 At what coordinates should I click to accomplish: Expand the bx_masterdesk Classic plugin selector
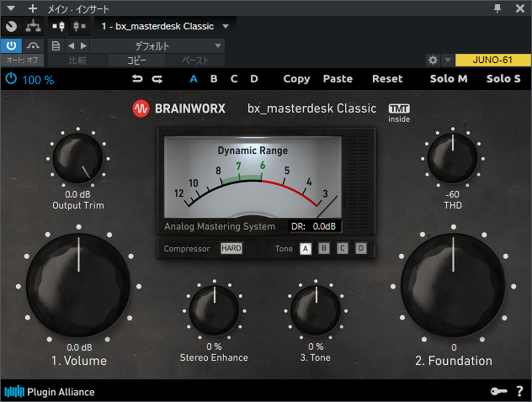(226, 26)
